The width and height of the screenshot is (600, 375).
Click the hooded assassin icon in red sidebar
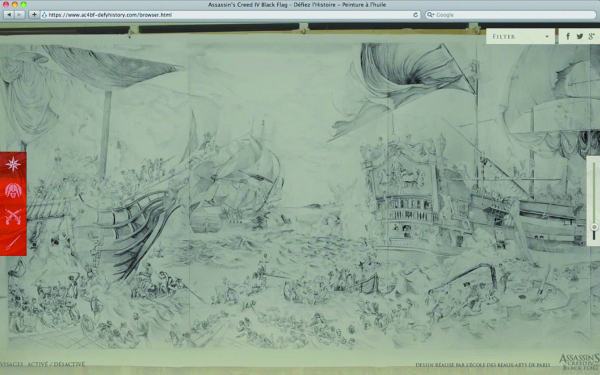pos(13,190)
